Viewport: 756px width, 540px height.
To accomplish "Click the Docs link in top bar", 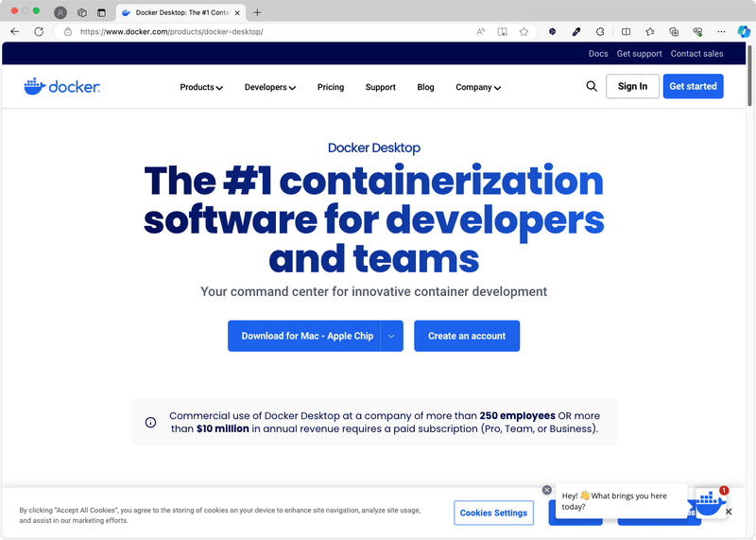I will [x=598, y=54].
